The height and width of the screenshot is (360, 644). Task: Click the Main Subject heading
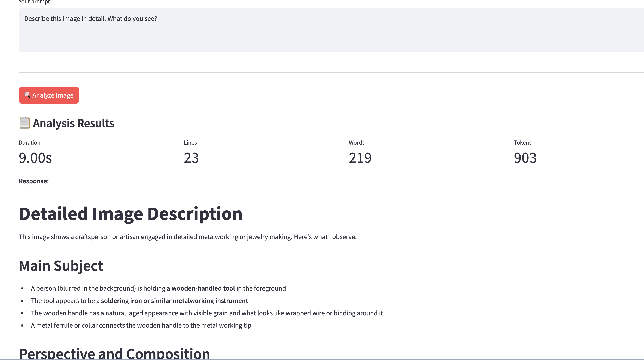point(61,265)
